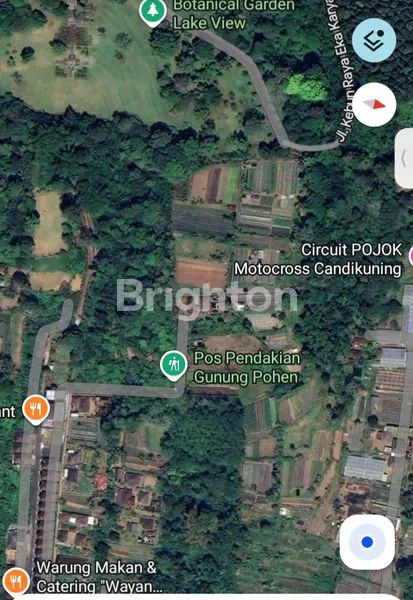The image size is (413, 600).
Task: Expand the side panel chevron handle
Action: (x=404, y=158)
